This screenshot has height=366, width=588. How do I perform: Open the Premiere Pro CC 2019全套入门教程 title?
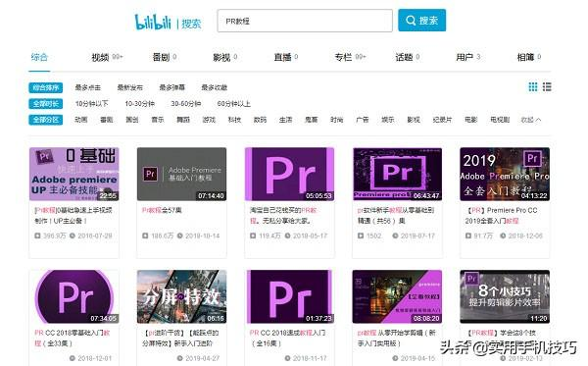502,216
